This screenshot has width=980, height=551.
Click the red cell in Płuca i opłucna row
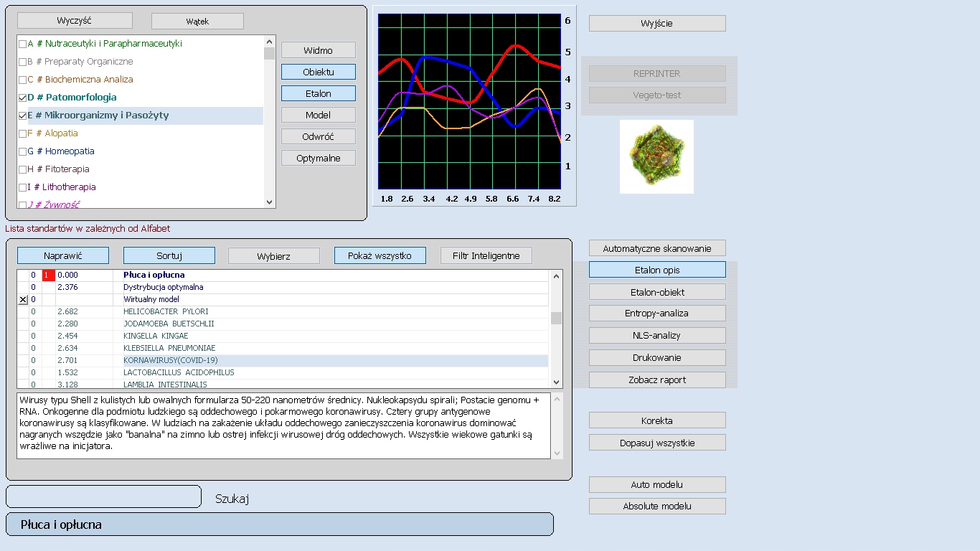(x=48, y=275)
